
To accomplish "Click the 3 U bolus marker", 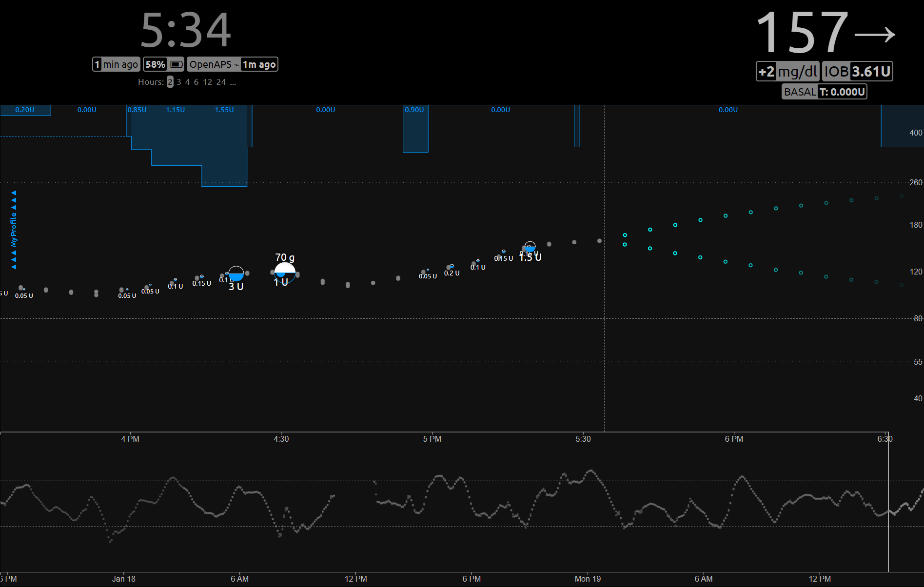I will (x=236, y=274).
